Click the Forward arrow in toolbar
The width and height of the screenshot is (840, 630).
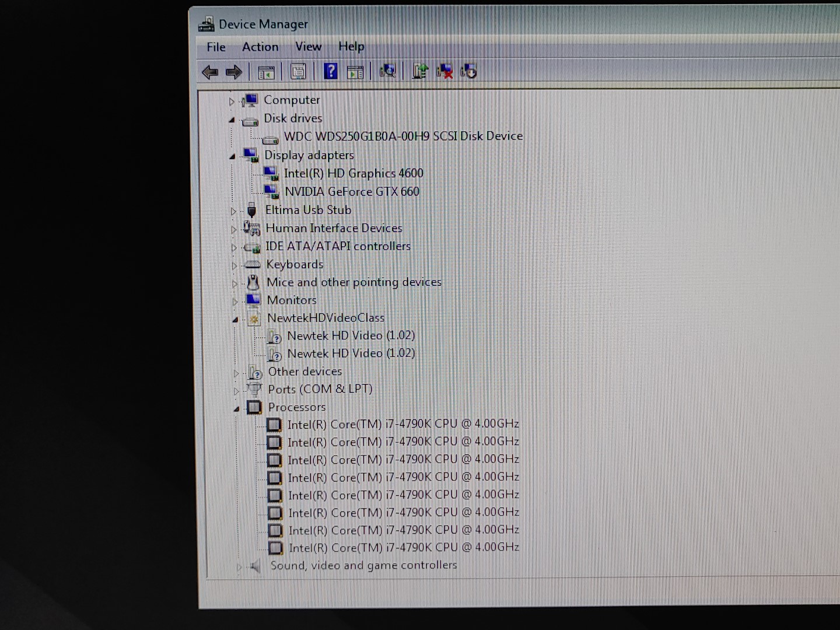(x=234, y=72)
